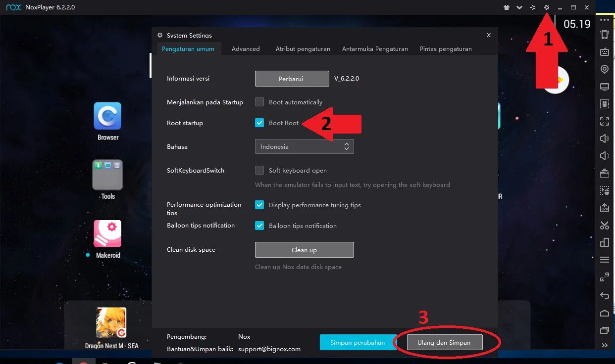Image resolution: width=615 pixels, height=364 pixels.
Task: Click the volume down speaker icon
Action: [605, 156]
